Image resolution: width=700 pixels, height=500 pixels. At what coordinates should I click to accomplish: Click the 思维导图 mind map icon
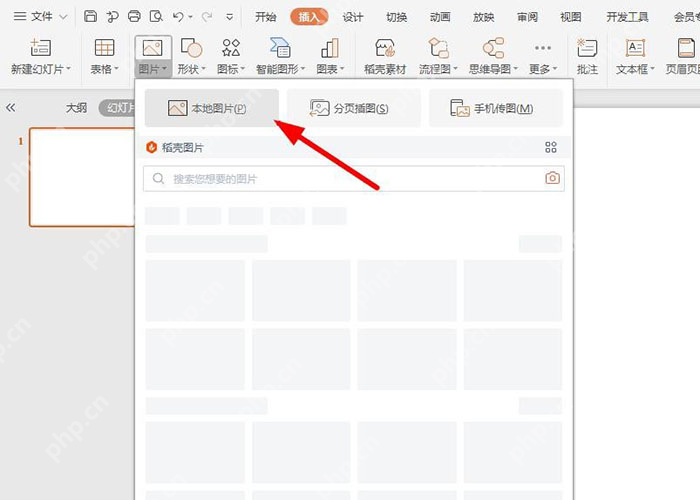click(x=493, y=48)
